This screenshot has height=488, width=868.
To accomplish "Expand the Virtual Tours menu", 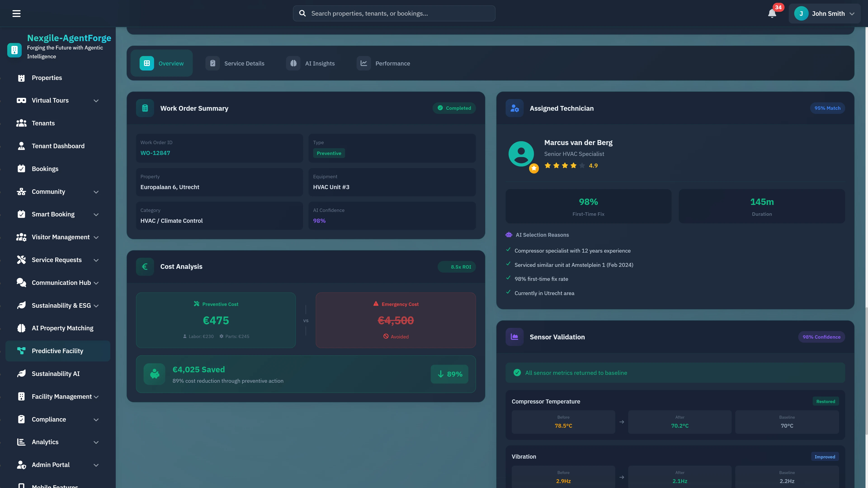I will pos(96,100).
